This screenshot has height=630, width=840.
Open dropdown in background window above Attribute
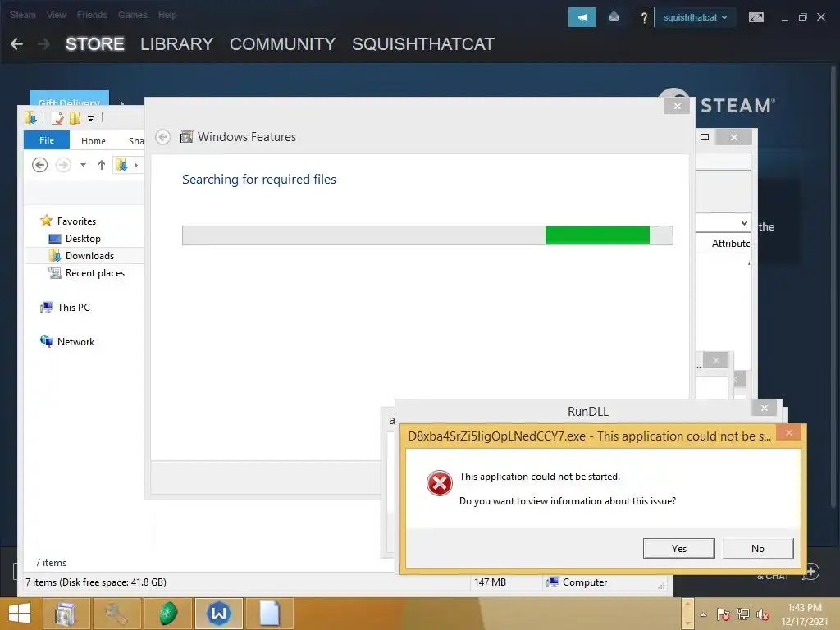pyautogui.click(x=744, y=223)
